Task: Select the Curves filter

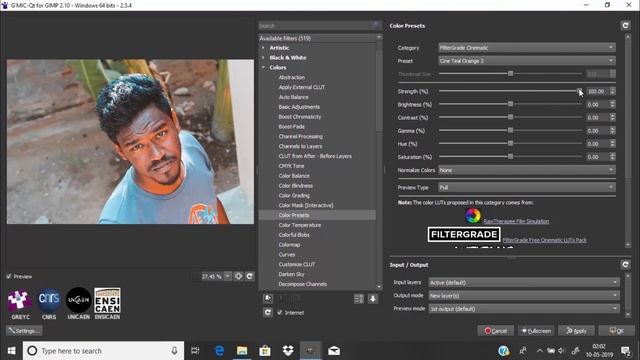Action: (x=287, y=254)
